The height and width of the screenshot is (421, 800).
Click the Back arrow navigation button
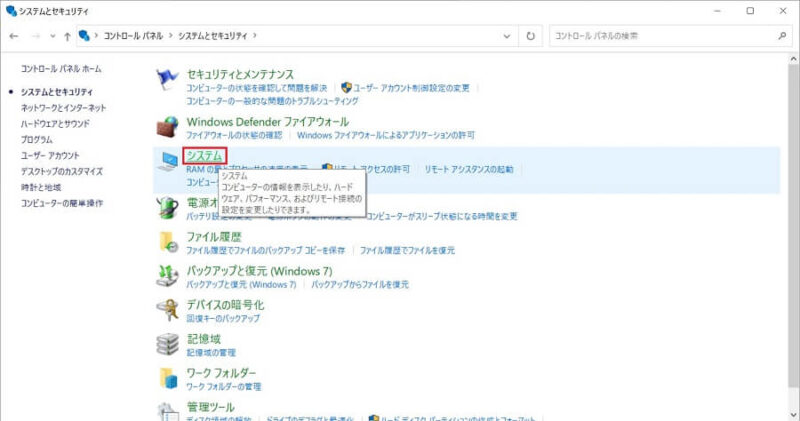[x=14, y=36]
